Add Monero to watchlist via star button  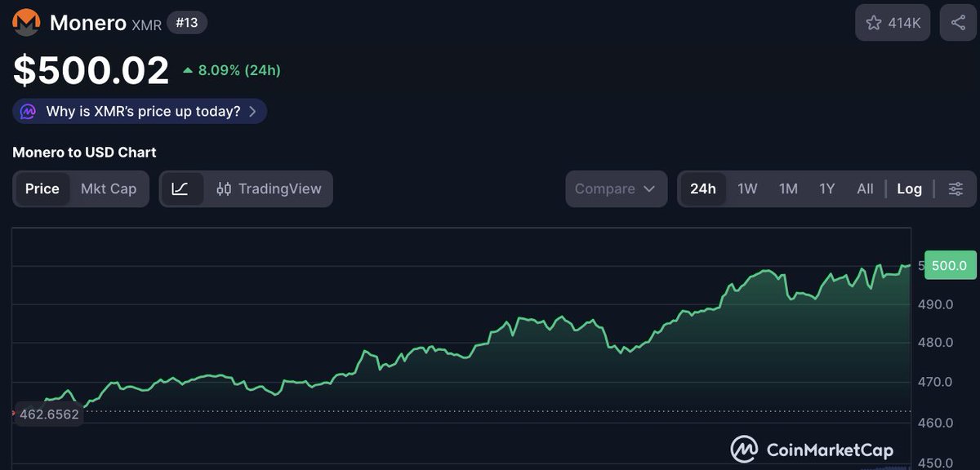(893, 23)
